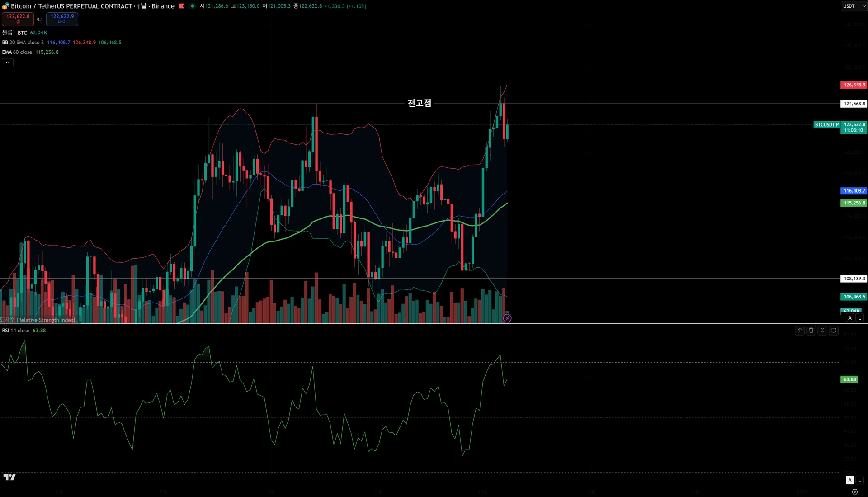Select the EMA 60 close indicator legend
Image resolution: width=868 pixels, height=497 pixels.
17,52
